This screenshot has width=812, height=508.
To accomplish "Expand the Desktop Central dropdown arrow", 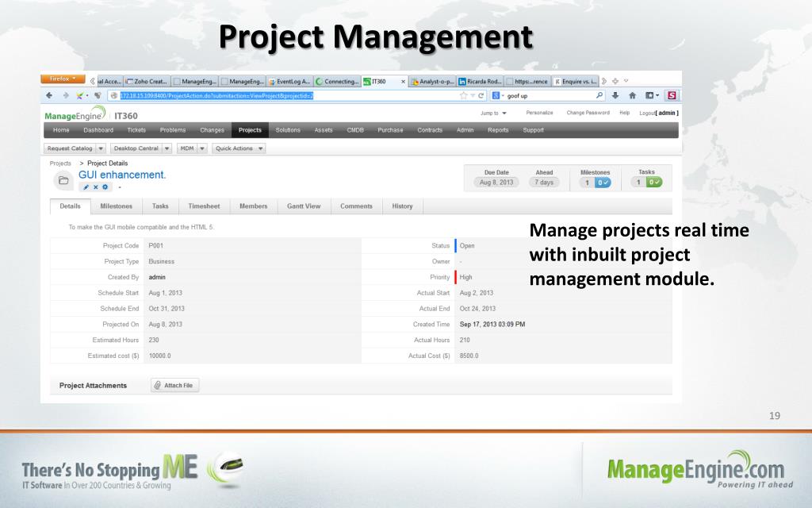I will pyautogui.click(x=167, y=148).
